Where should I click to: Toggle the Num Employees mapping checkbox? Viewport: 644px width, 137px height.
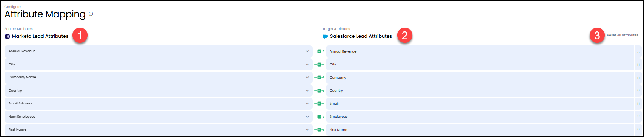tap(319, 117)
